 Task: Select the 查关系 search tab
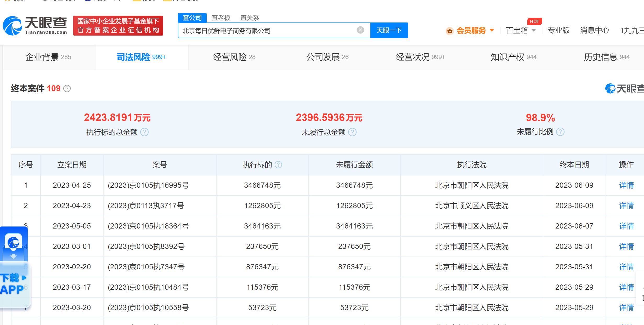tap(250, 18)
